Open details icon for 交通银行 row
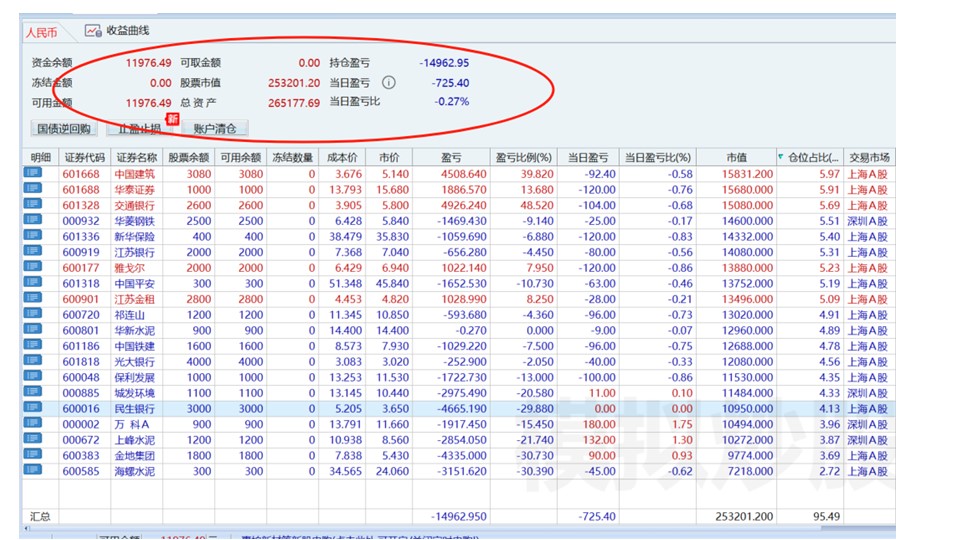 (32, 204)
